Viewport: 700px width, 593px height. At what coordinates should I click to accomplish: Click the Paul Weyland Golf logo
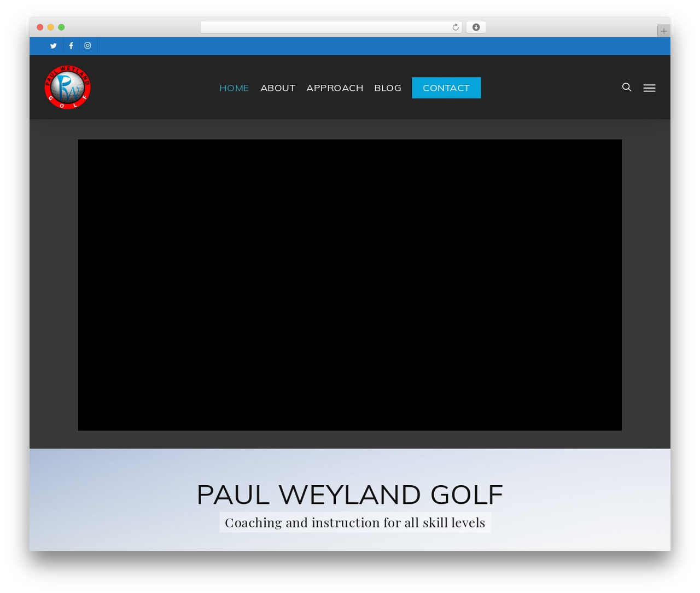point(68,87)
